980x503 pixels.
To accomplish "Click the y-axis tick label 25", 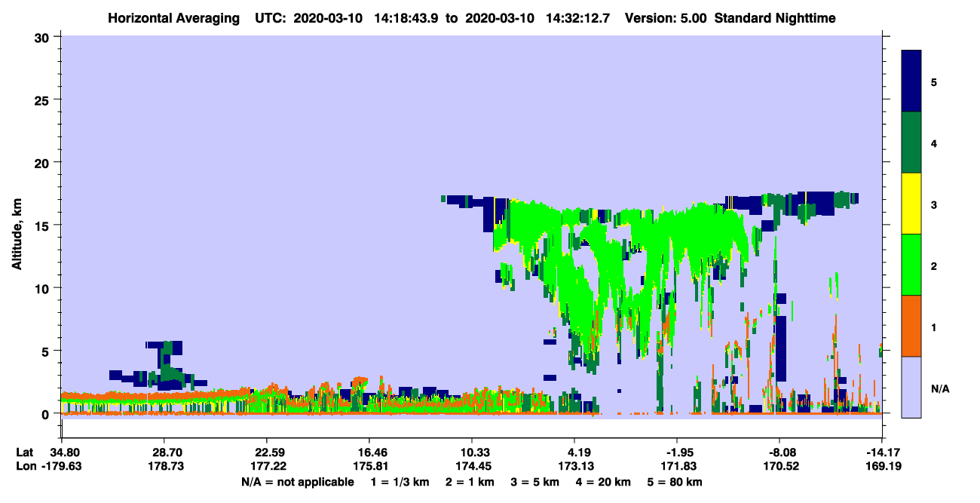I will click(x=44, y=100).
